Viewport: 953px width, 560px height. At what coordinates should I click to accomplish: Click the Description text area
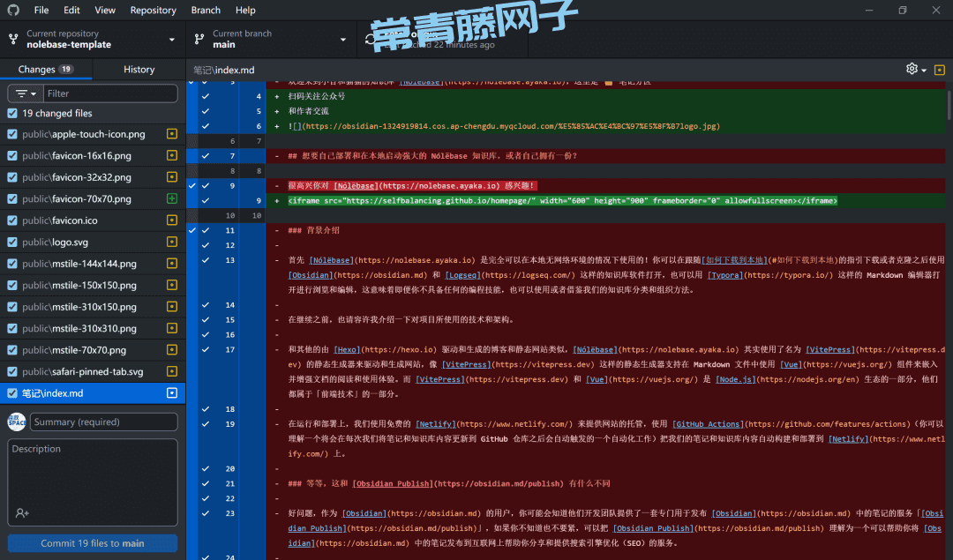[93, 482]
